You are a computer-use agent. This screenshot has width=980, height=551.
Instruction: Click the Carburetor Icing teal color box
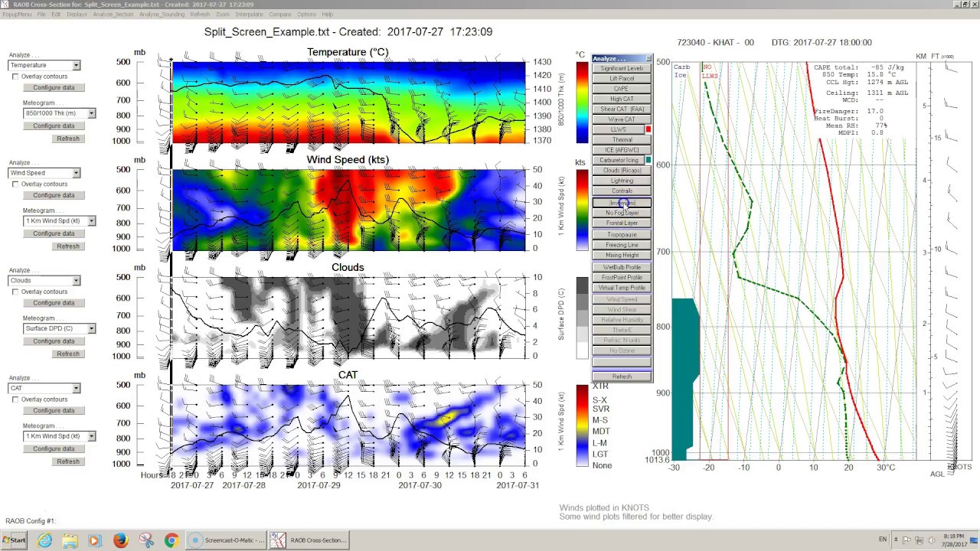point(648,160)
